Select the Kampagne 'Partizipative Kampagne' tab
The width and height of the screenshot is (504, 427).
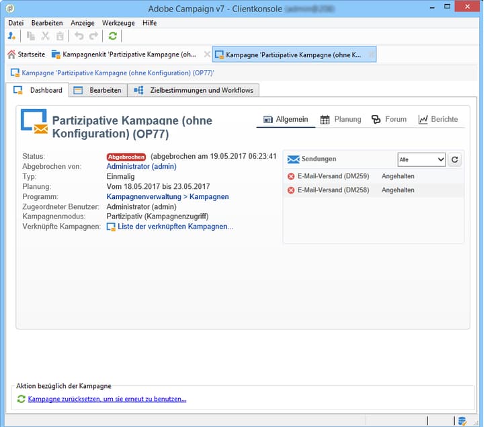[x=294, y=54]
